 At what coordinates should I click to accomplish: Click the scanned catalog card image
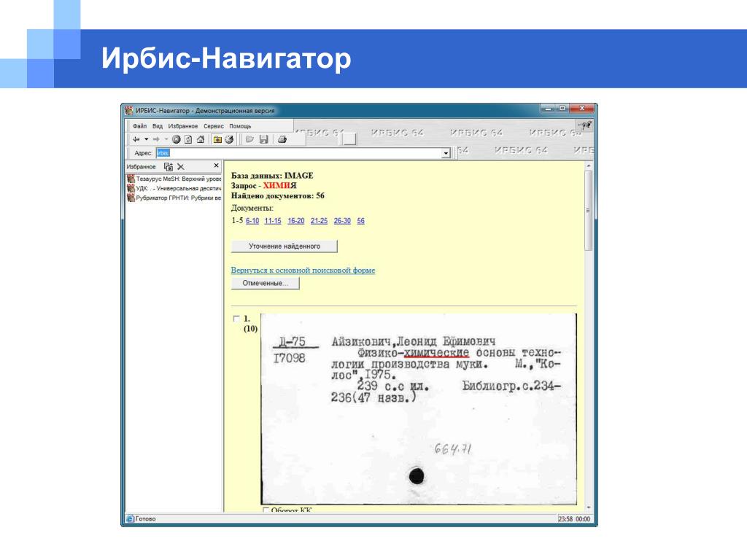[x=419, y=409]
